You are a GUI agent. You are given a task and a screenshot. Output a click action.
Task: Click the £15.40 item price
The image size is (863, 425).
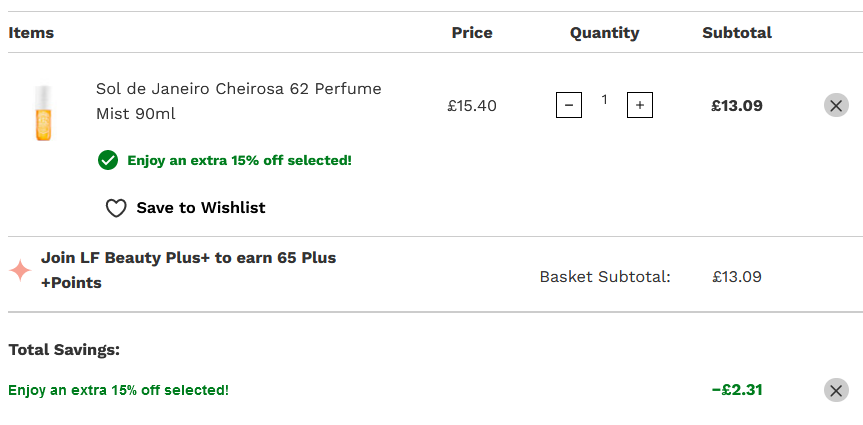click(x=472, y=106)
